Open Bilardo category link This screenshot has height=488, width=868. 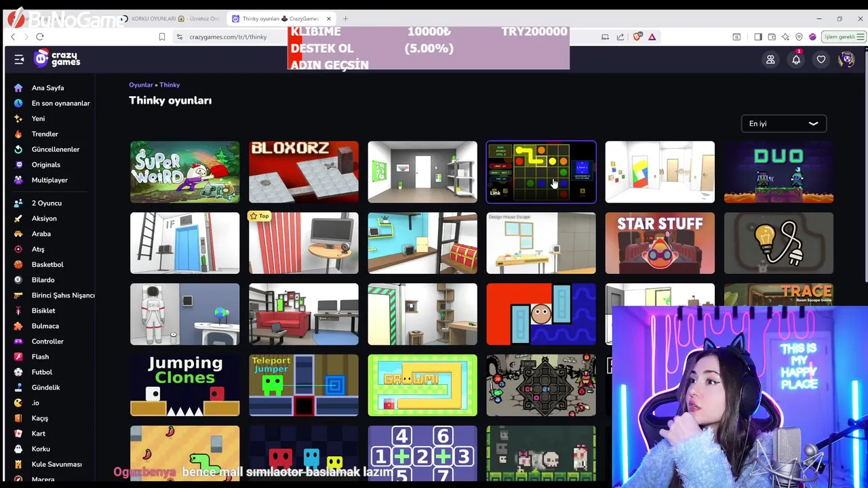pyautogui.click(x=43, y=280)
